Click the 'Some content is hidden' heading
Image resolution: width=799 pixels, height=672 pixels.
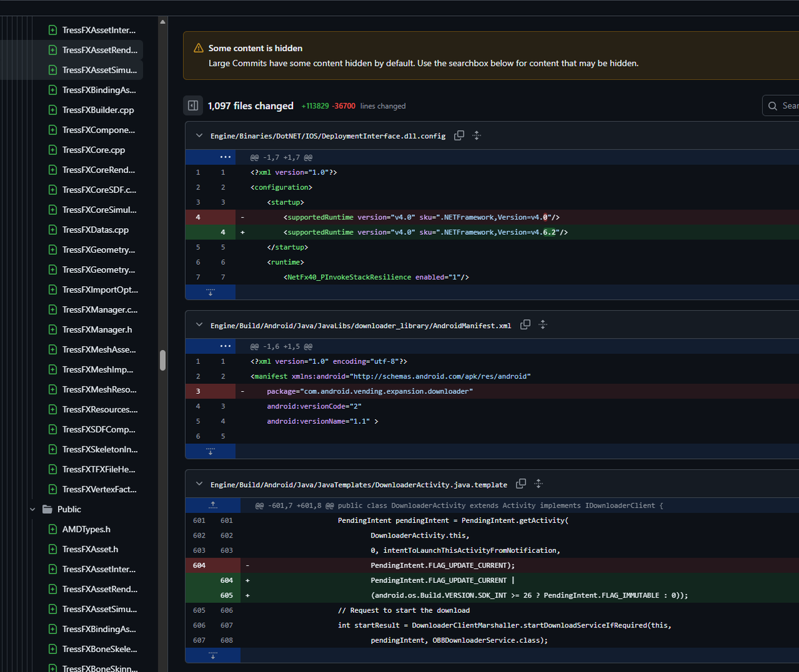255,48
